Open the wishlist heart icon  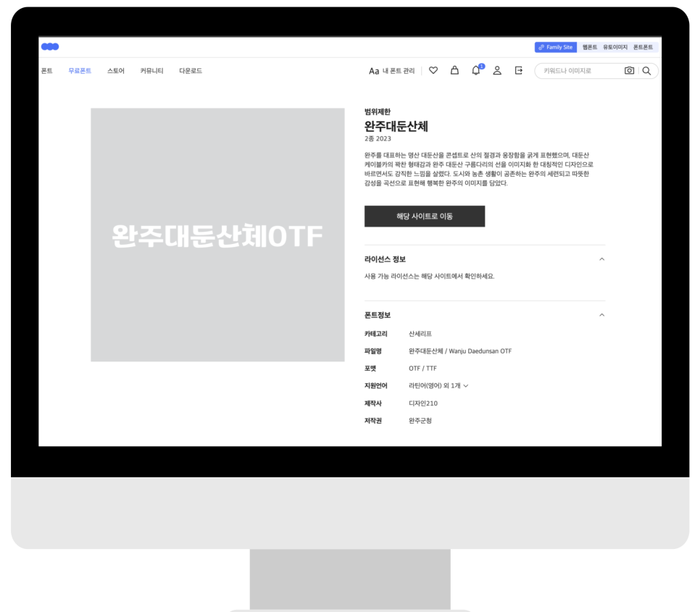pos(433,70)
